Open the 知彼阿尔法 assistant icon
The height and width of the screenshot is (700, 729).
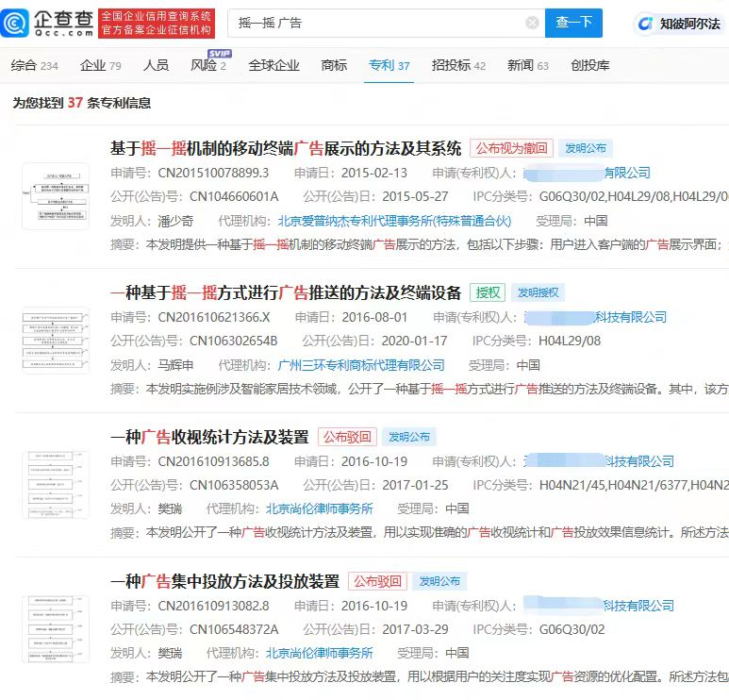(x=645, y=24)
